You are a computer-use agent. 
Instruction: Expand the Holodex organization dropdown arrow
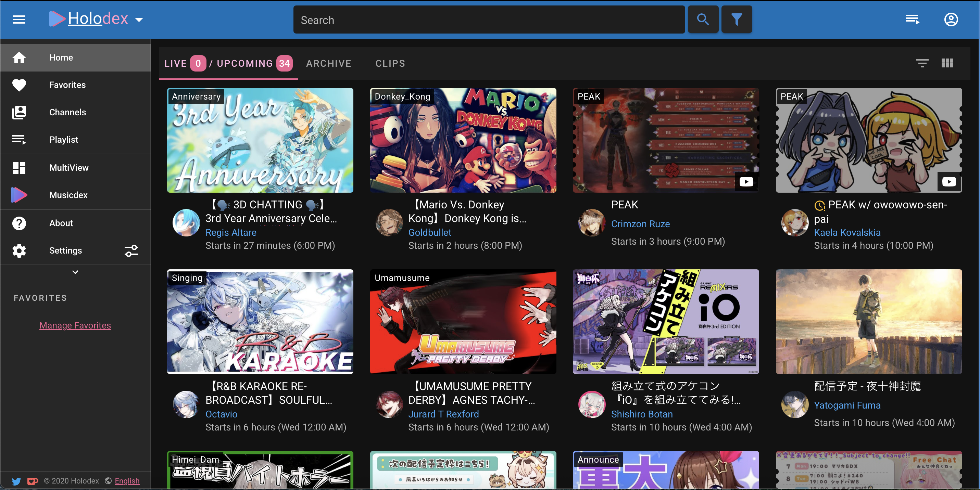pyautogui.click(x=139, y=20)
